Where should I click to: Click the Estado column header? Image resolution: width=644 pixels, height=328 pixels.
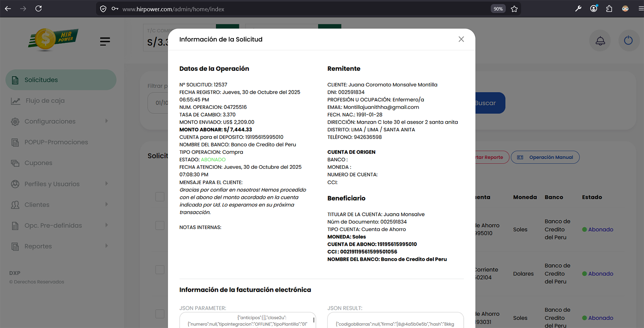(x=592, y=197)
